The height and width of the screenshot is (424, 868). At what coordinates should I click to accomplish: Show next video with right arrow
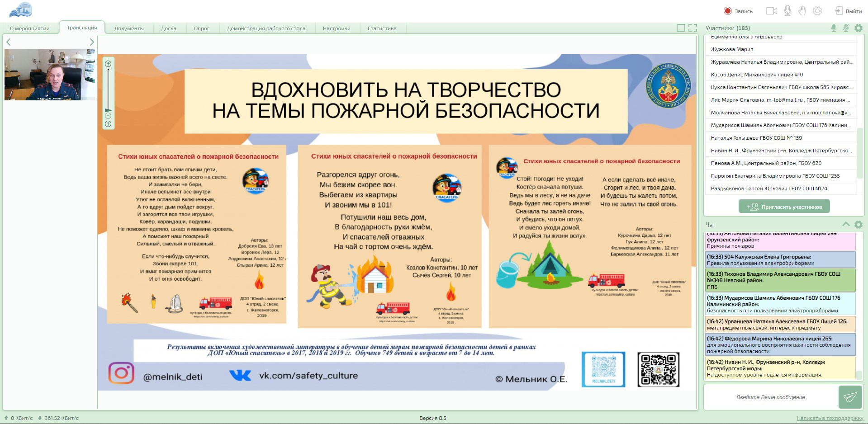(x=92, y=42)
